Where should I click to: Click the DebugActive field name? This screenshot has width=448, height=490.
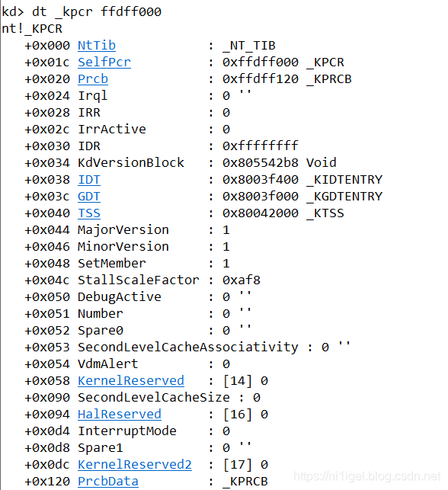click(x=120, y=297)
